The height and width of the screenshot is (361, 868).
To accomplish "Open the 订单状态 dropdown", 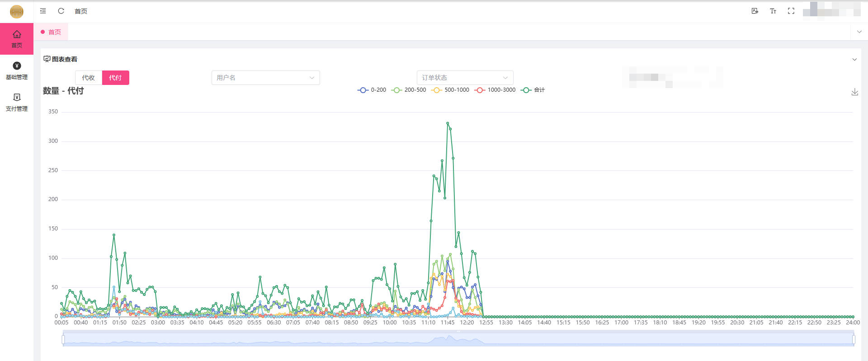I will coord(465,78).
